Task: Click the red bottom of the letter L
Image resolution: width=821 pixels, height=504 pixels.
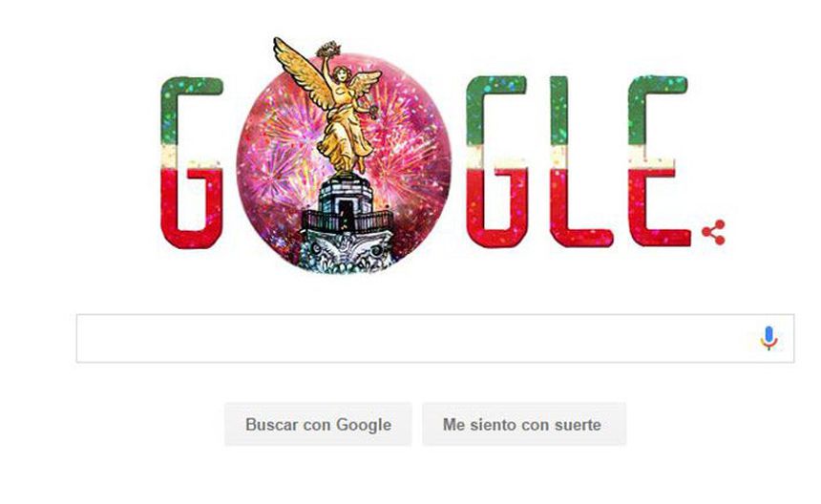Action: [x=580, y=218]
